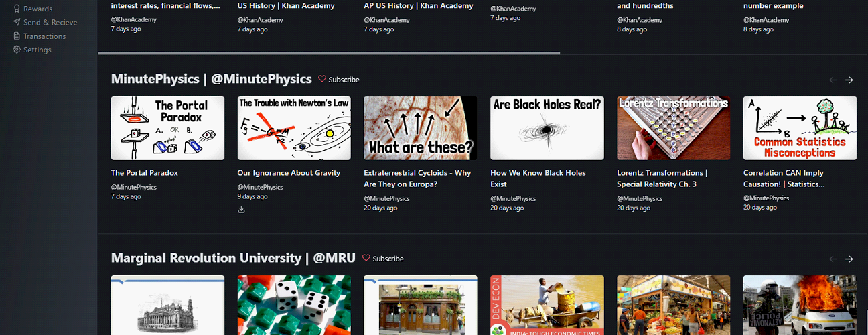
Task: Click 7 days ago under The Portal Paradox
Action: (x=126, y=196)
